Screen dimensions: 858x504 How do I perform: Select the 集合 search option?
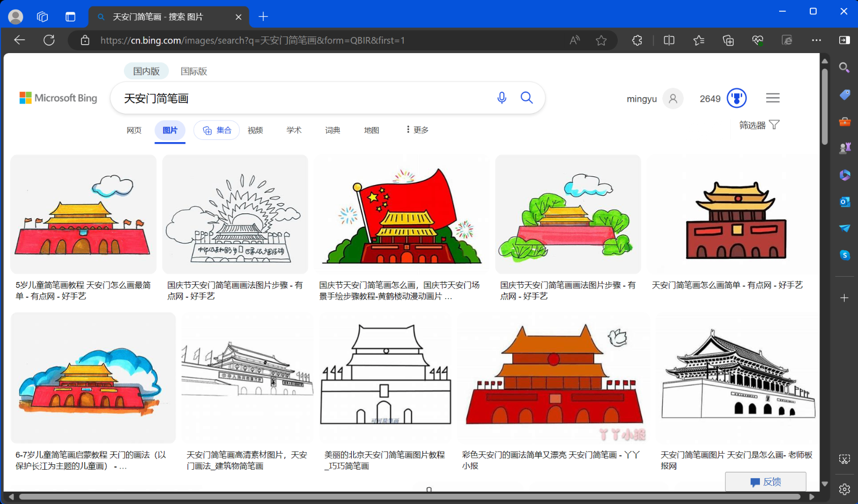[216, 130]
